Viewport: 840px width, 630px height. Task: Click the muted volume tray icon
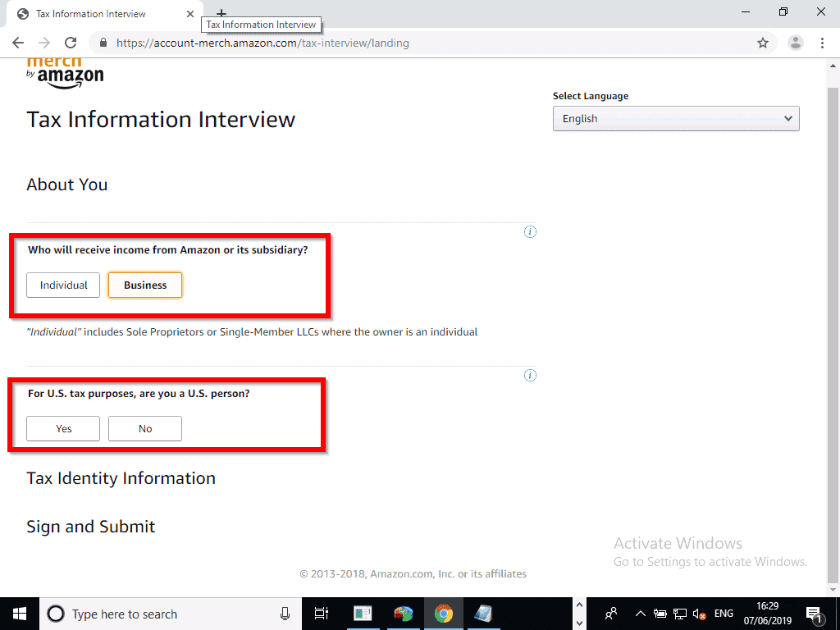[x=699, y=614]
